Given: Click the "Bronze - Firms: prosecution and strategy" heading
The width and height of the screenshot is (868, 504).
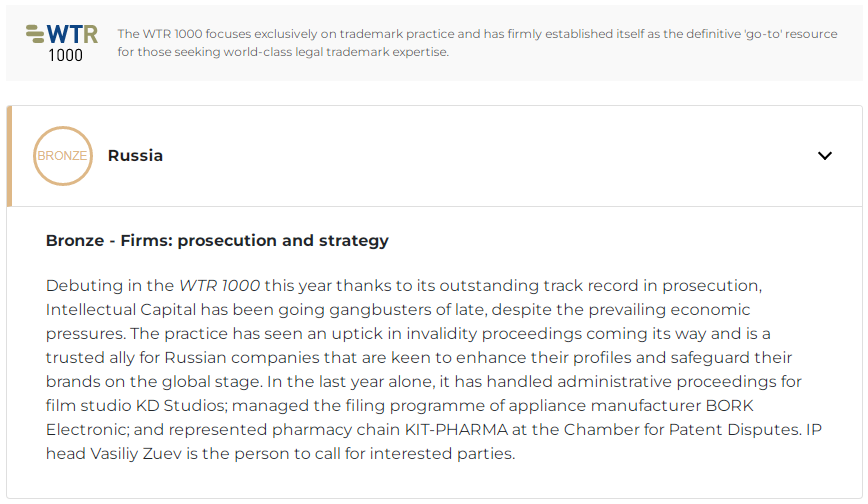Looking at the screenshot, I should click(x=217, y=240).
